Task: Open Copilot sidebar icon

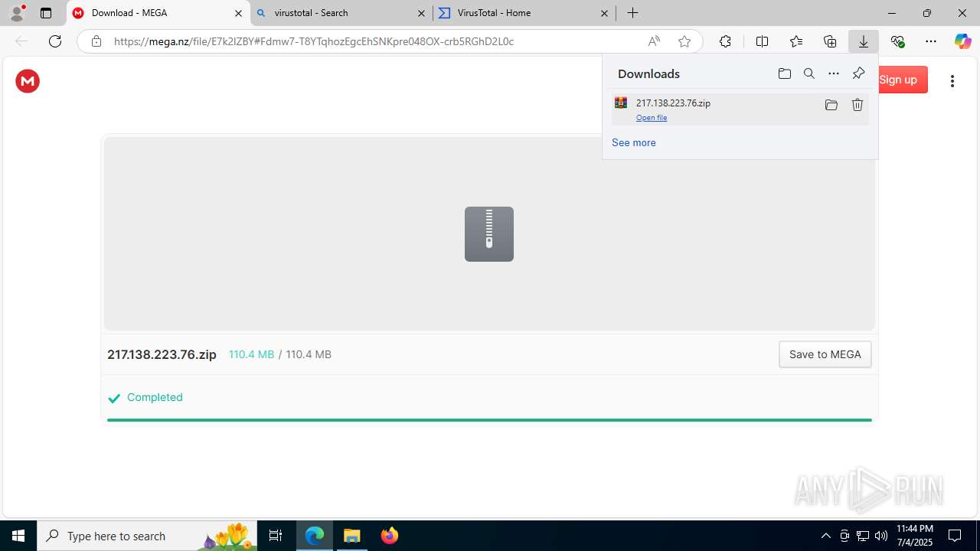Action: click(x=963, y=41)
